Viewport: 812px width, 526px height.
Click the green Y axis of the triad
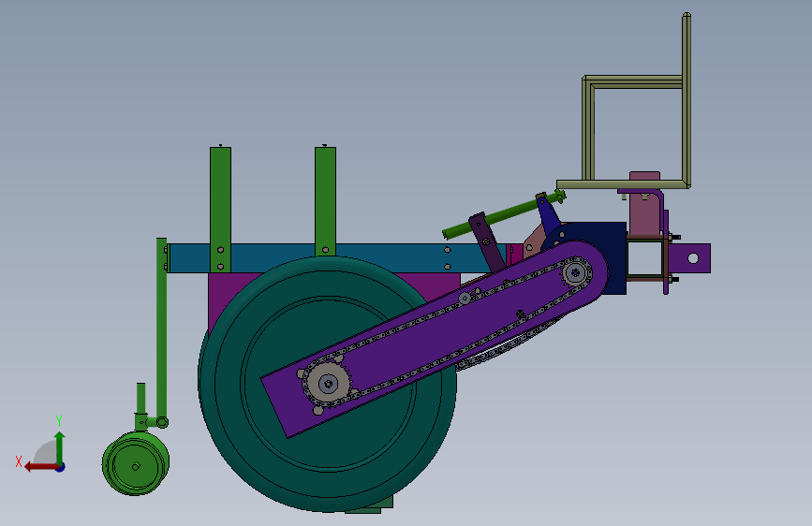(x=60, y=447)
